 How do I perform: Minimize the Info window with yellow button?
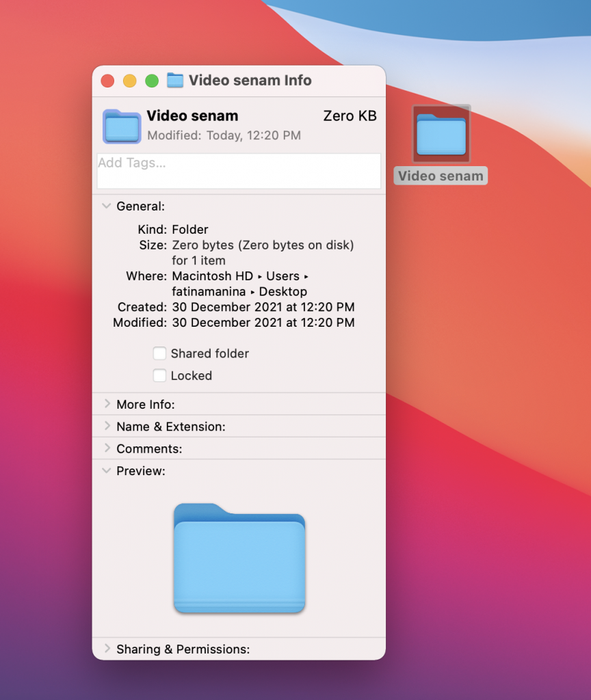129,81
